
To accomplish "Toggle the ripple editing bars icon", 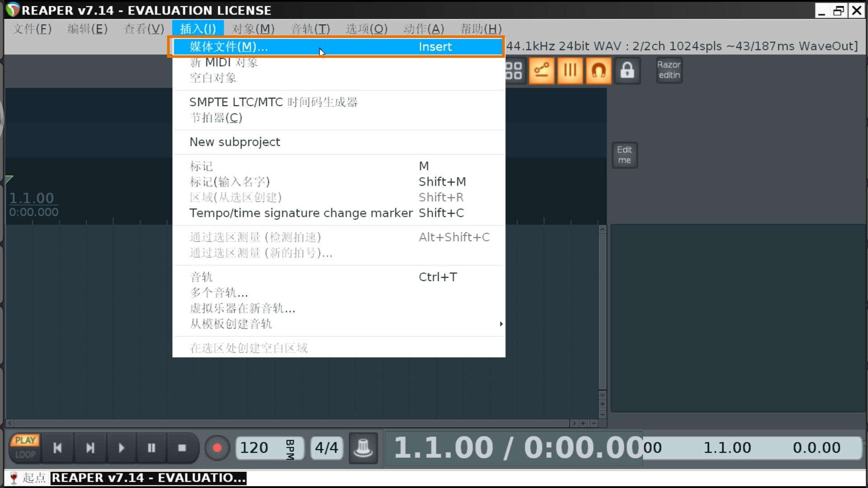I will pos(570,71).
